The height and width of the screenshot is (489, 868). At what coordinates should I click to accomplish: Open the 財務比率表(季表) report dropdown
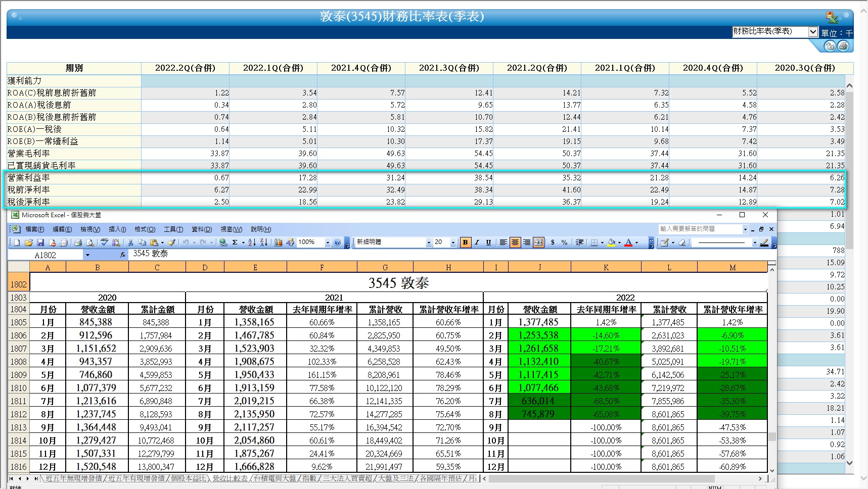[x=812, y=32]
